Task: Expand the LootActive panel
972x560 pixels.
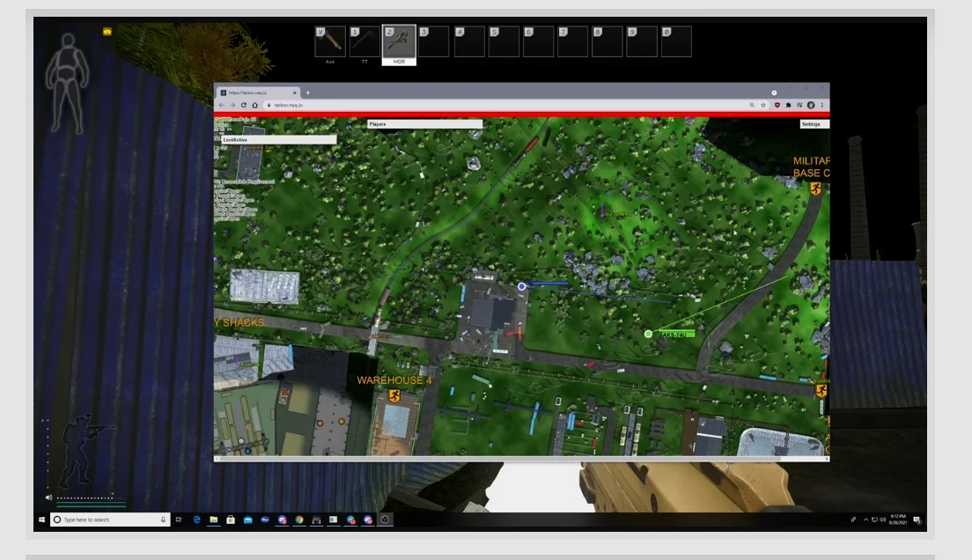Action: click(278, 139)
